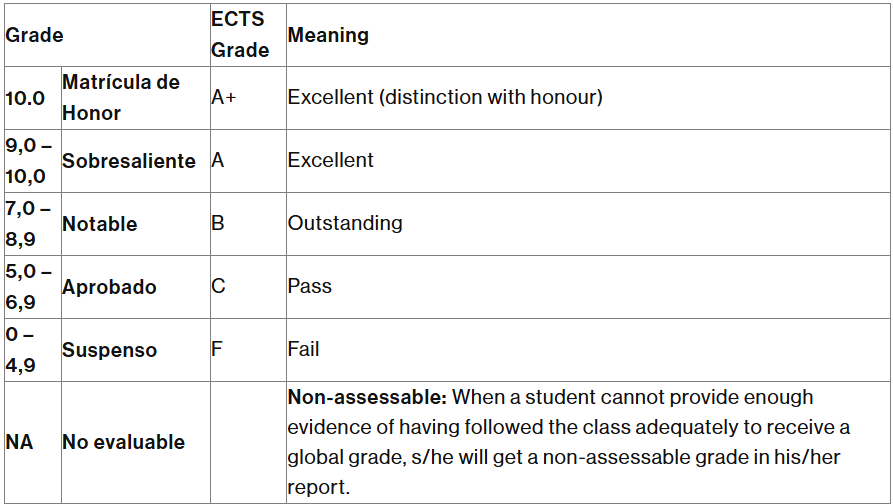Click the Meaning column header
Image resolution: width=893 pixels, height=504 pixels.
(x=328, y=35)
